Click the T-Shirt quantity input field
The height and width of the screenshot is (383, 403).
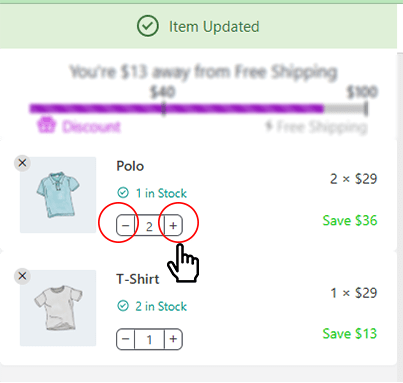point(149,339)
